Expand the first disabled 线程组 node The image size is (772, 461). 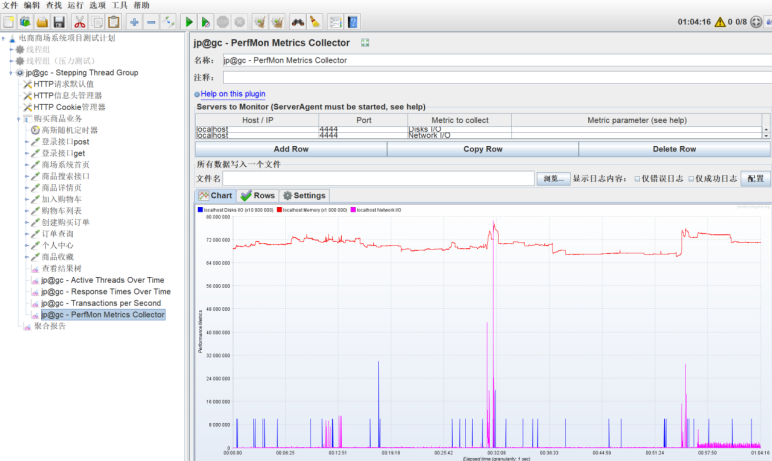(11, 49)
